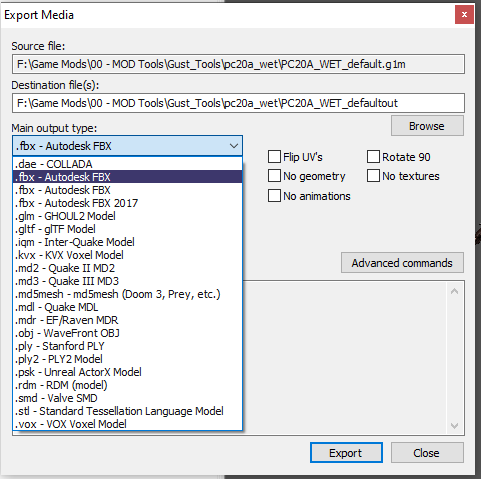Select .md2 - Quake II MD2

(x=127, y=268)
